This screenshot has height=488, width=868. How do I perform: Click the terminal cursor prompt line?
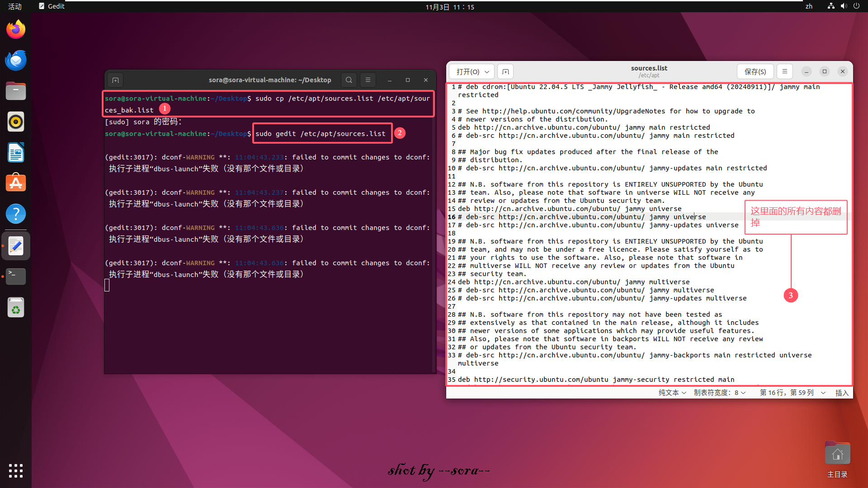pyautogui.click(x=107, y=285)
